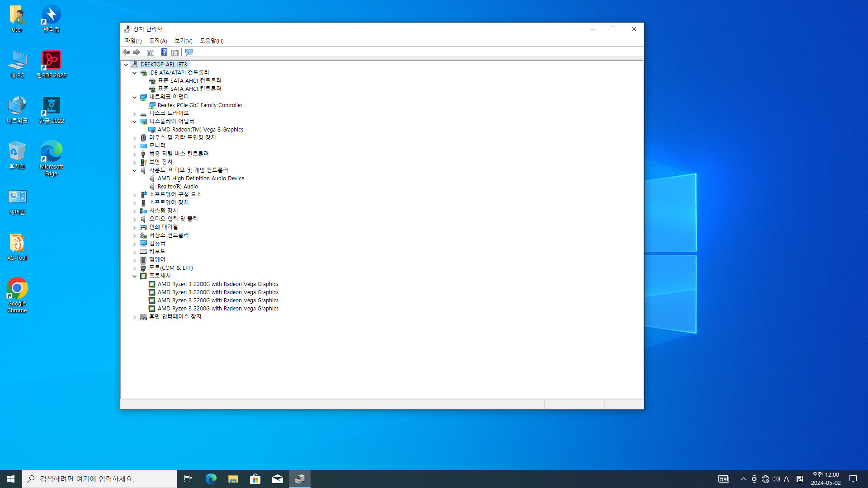
Task: Click the 컴퓨터 category icon
Action: 143,244
